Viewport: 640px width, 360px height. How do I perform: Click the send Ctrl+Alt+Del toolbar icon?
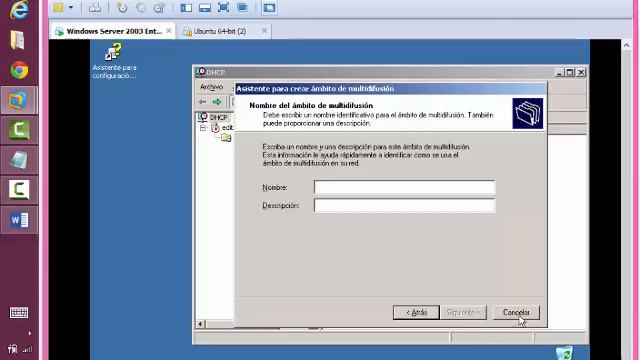[x=95, y=7]
